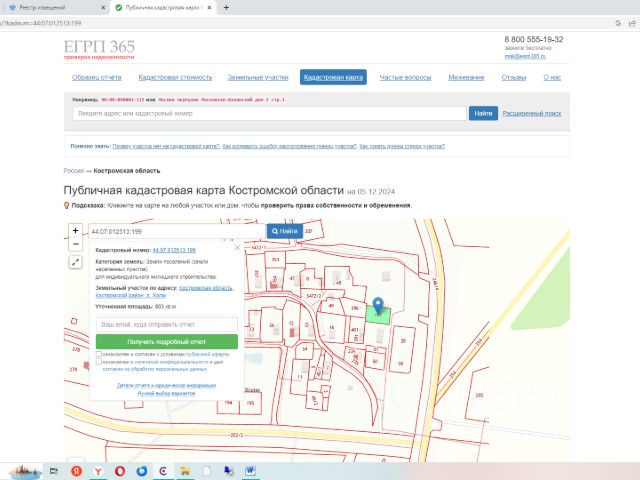Open Костромская область address link in popup
Viewport: 640px width, 480px height.
click(206, 288)
